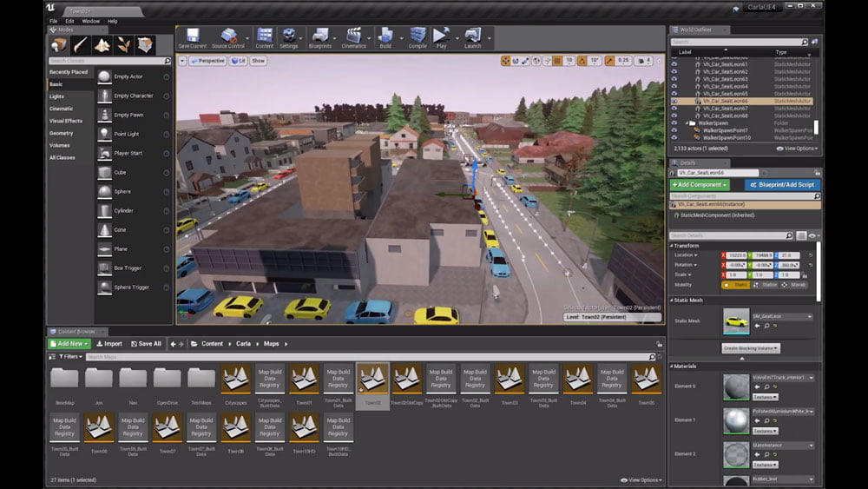Select the Town03 map thumbnail
Viewport: 868px width, 489px height.
510,379
